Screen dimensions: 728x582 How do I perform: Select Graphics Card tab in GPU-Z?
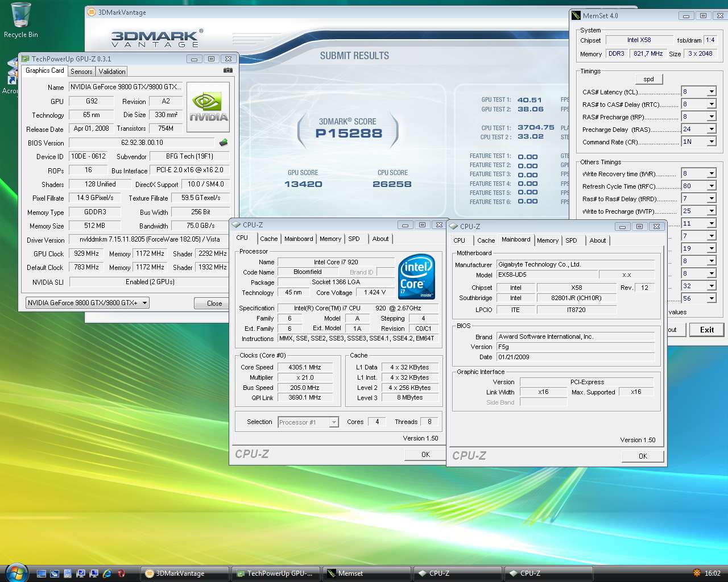pos(45,70)
